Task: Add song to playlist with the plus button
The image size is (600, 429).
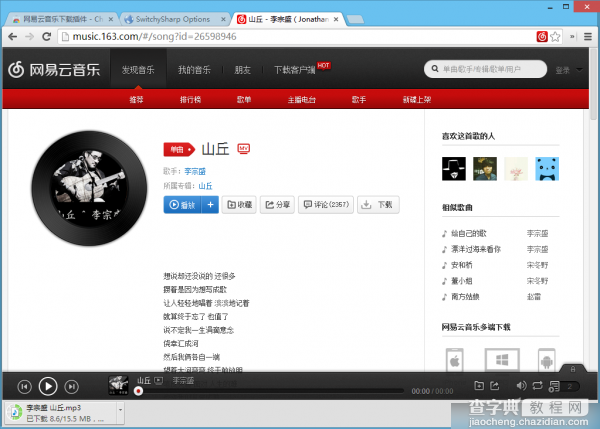Action: (x=210, y=205)
